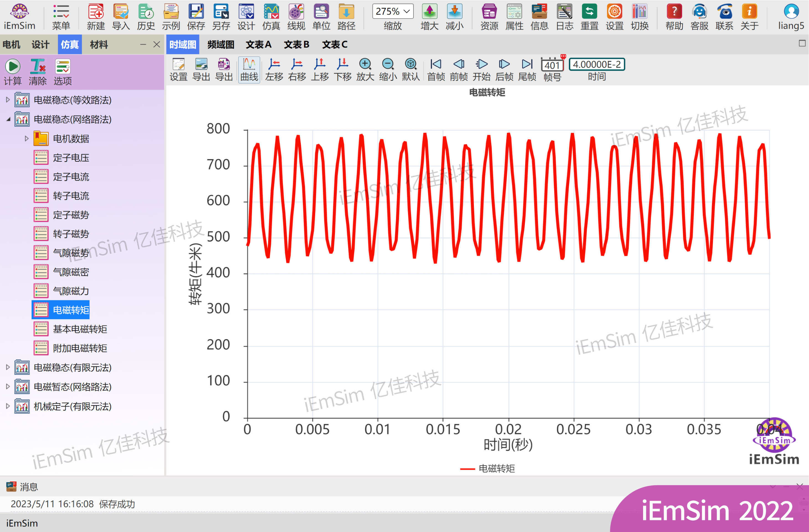This screenshot has height=532, width=809.
Task: Click the 计算 run calculation button
Action: coord(13,72)
